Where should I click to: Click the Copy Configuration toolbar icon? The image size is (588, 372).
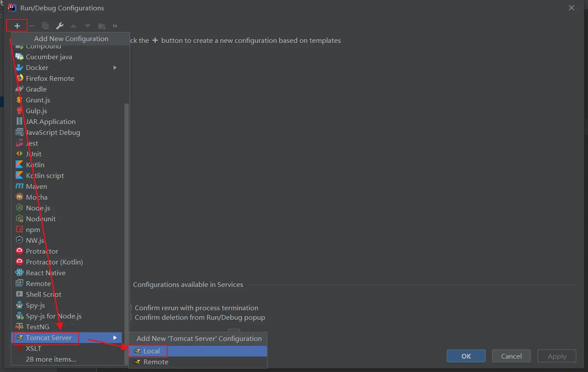pos(45,26)
